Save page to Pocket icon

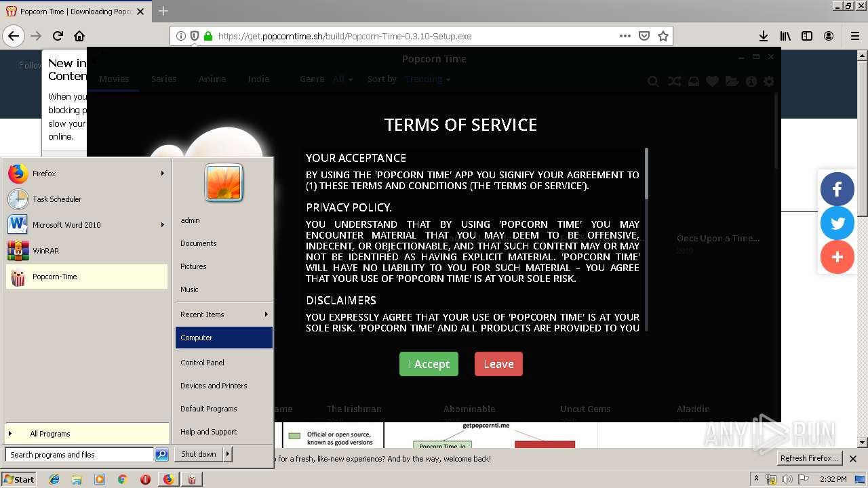[x=644, y=36]
